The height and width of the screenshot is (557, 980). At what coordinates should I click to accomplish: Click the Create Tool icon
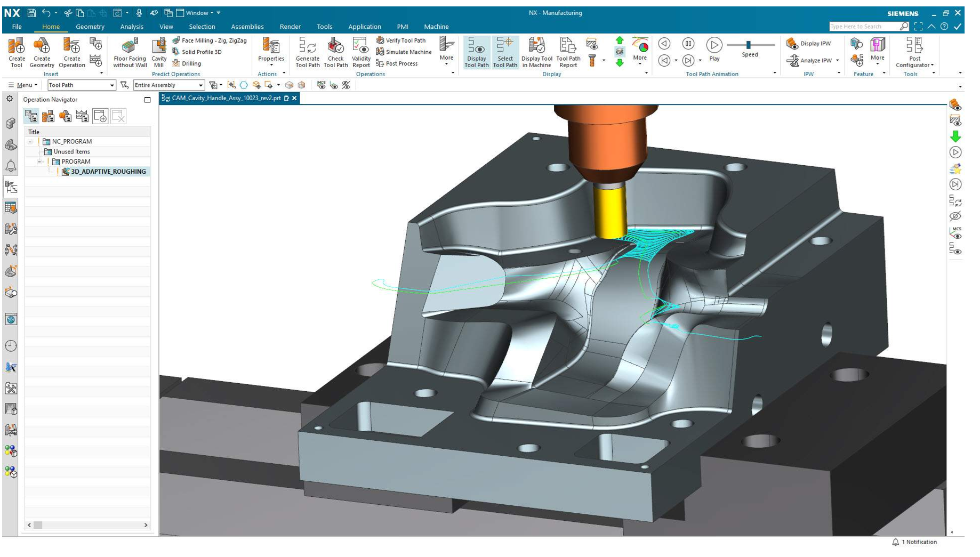point(17,52)
